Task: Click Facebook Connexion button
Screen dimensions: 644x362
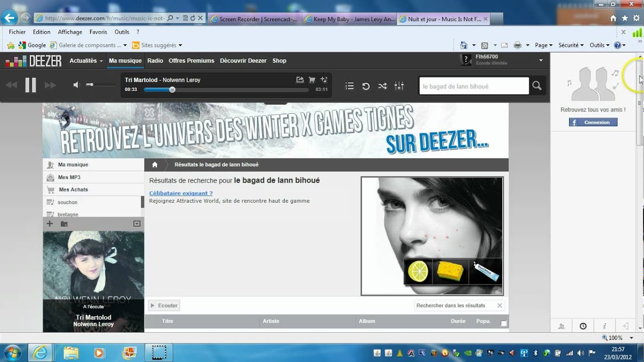Action: [x=593, y=122]
